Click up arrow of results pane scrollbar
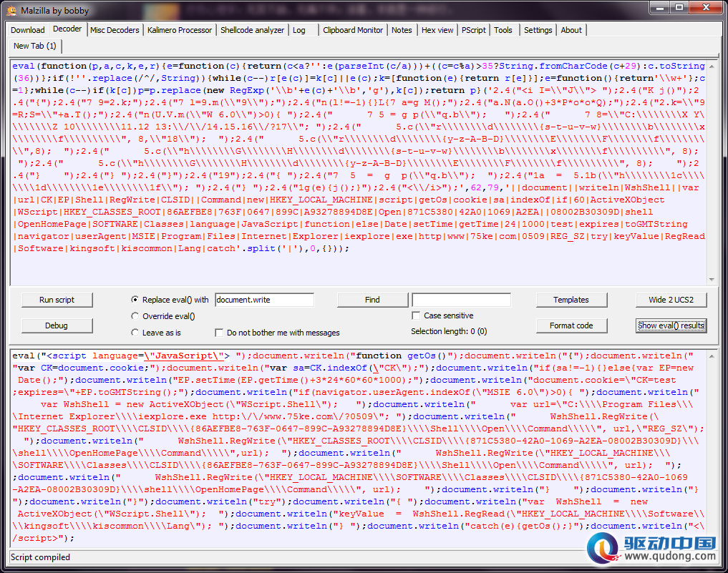728x573 pixels. point(712,356)
